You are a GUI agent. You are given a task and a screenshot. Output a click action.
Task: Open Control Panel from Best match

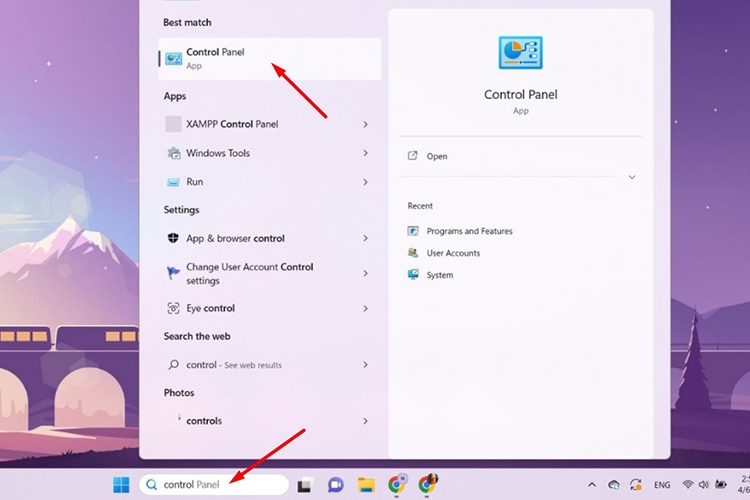coord(215,58)
